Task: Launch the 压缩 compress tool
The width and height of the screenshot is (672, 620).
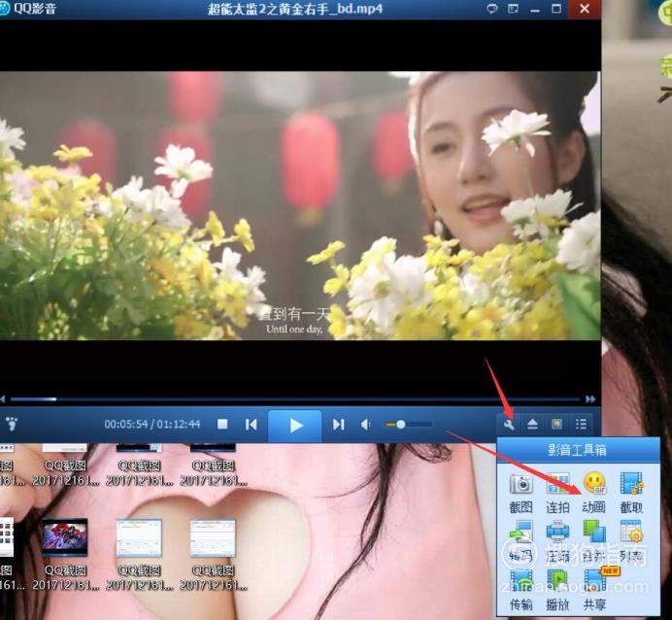Action: pyautogui.click(x=557, y=541)
